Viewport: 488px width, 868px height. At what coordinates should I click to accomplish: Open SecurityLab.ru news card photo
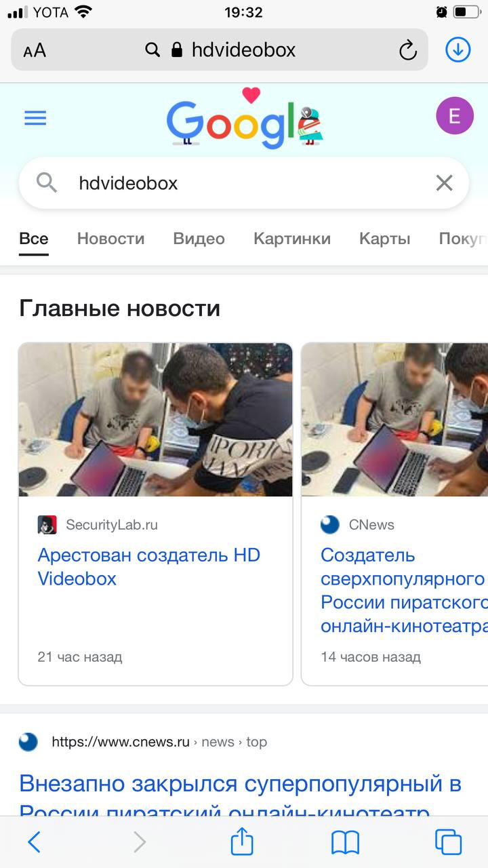tap(155, 420)
